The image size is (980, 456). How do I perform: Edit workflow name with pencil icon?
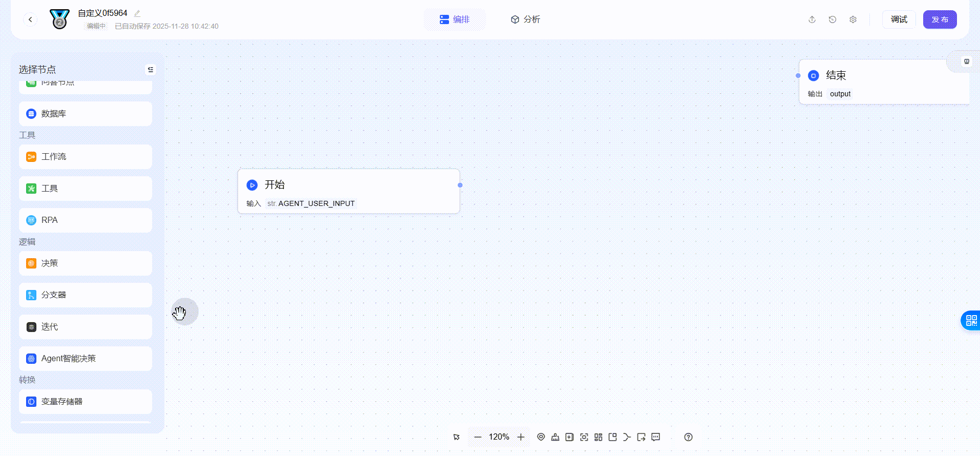pos(137,13)
